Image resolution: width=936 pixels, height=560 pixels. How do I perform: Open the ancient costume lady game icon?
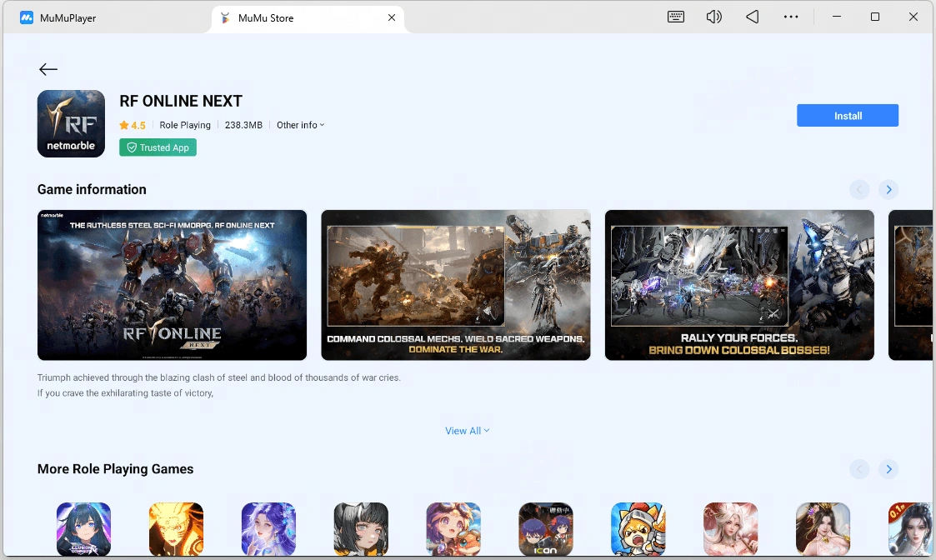823,529
